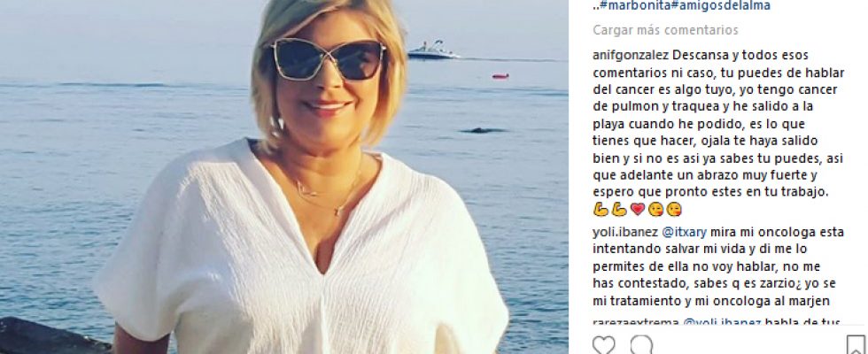This screenshot has height=354, width=868.
Task: Save the post with the bookmark icon
Action: 856,344
